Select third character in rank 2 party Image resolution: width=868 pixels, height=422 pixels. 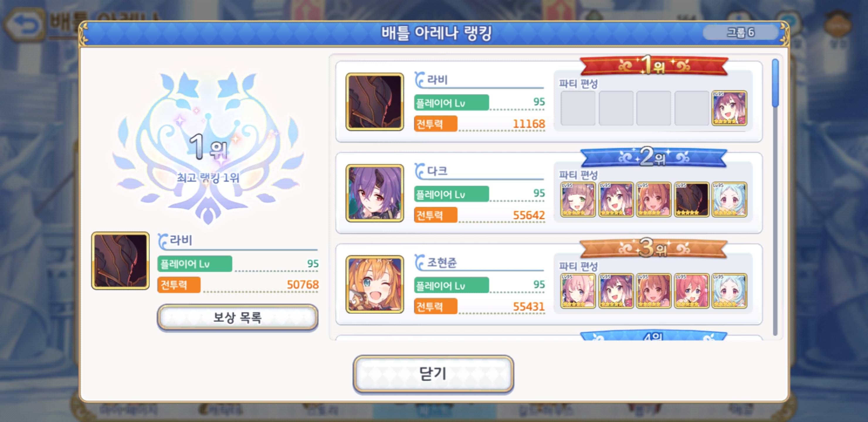coord(654,200)
